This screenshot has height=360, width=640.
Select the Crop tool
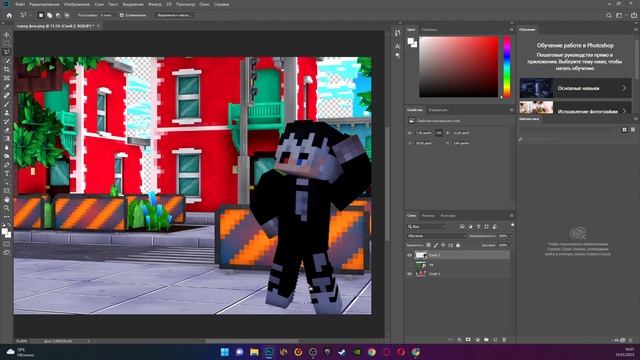pyautogui.click(x=7, y=69)
